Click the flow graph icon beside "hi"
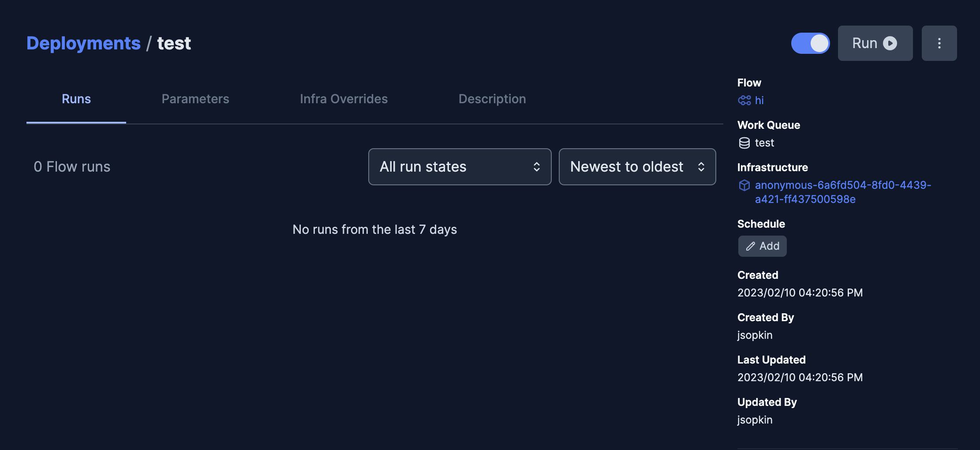Screen dimensions: 980x450 tap(744, 100)
